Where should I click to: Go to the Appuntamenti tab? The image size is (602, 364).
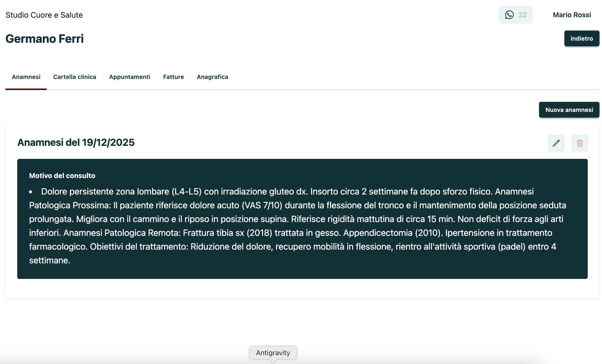[129, 77]
